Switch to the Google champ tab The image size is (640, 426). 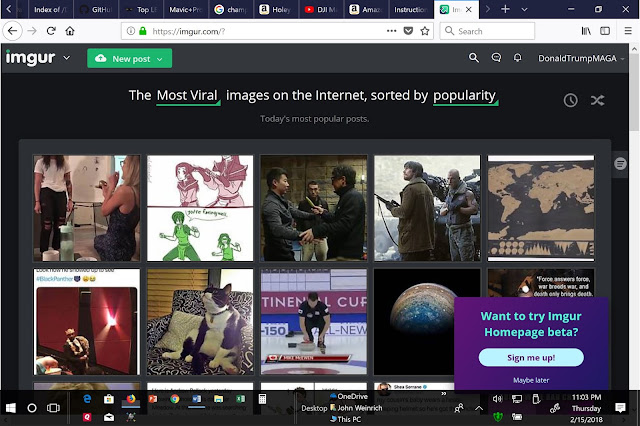click(231, 9)
